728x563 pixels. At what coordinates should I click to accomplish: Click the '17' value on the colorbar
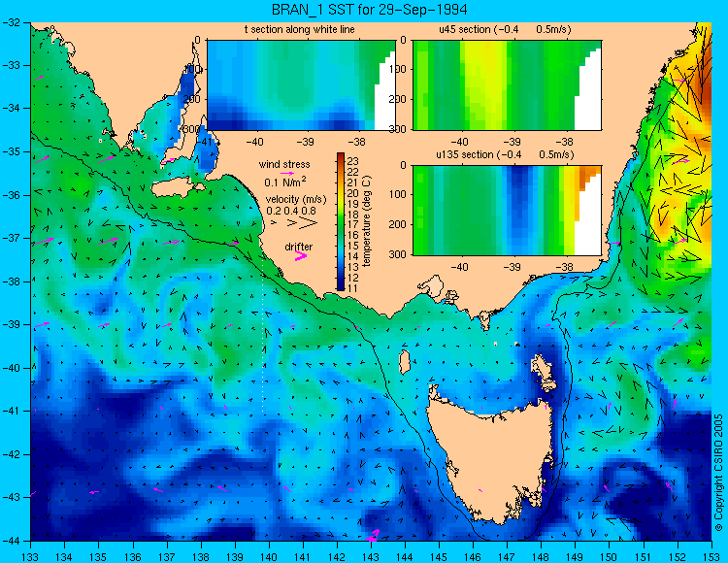tap(353, 224)
